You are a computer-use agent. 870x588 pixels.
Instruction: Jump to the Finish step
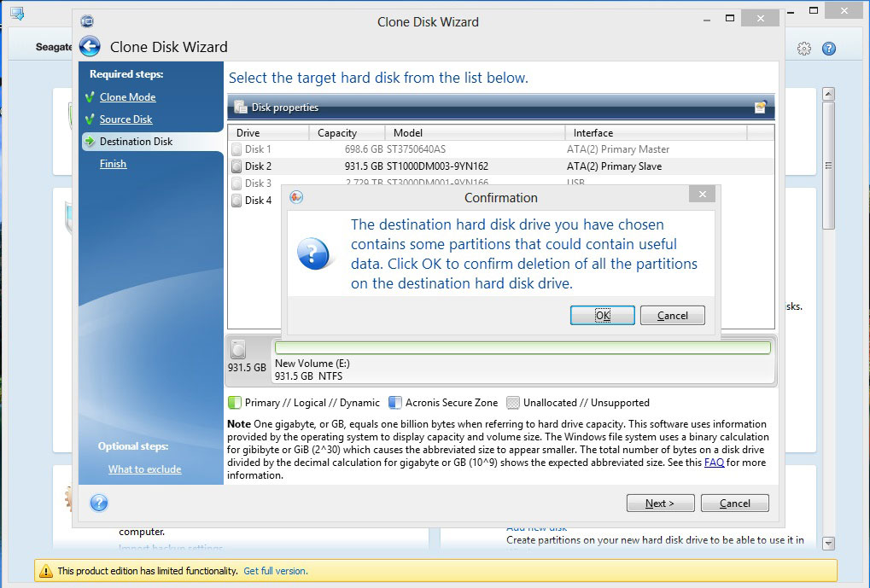pos(113,164)
